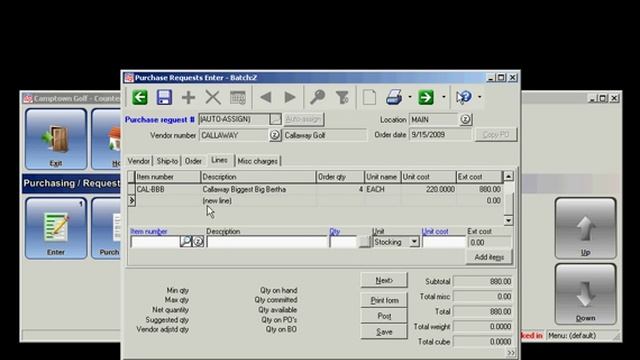
Task: Expand the printer icon dropdown arrow
Action: click(409, 97)
